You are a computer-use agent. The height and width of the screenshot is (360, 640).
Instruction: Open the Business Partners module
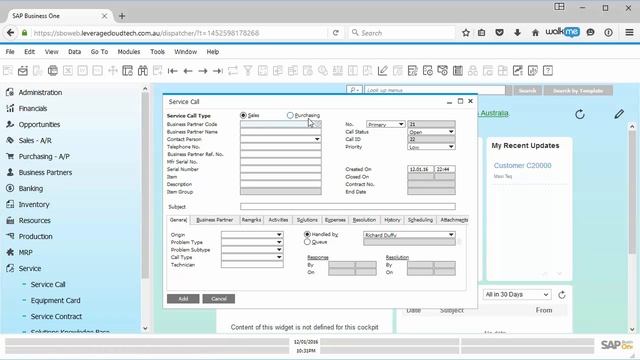click(x=45, y=173)
